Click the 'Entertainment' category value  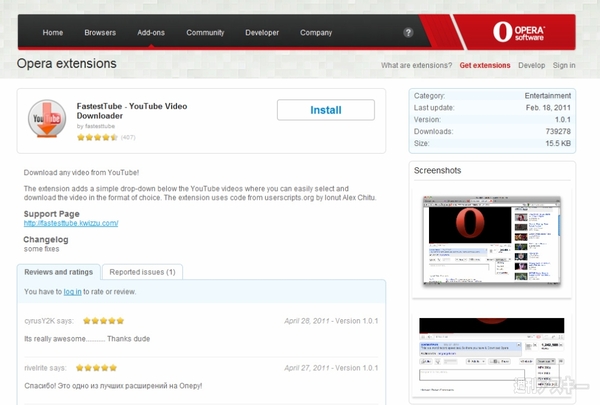coord(548,96)
